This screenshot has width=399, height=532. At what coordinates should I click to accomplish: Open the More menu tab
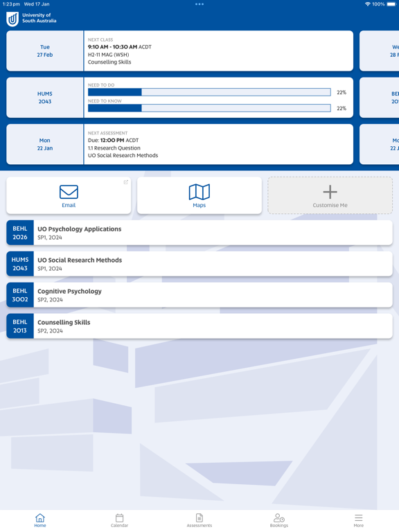click(x=359, y=520)
